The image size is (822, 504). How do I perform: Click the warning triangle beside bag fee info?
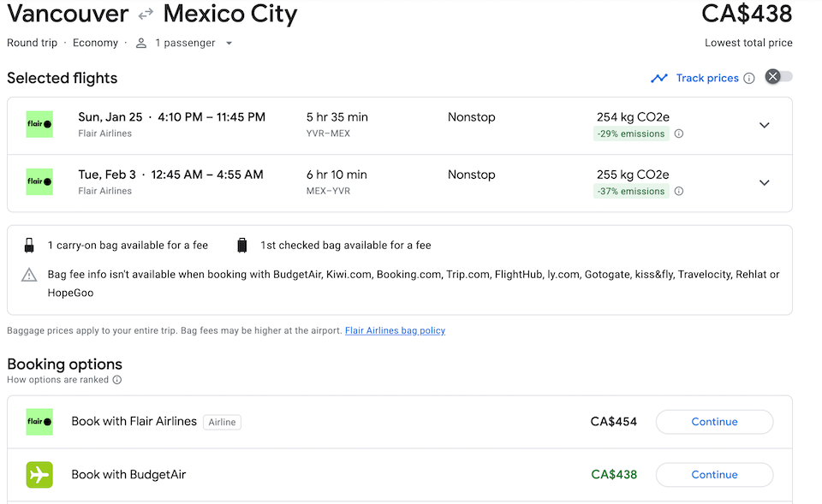tap(29, 275)
